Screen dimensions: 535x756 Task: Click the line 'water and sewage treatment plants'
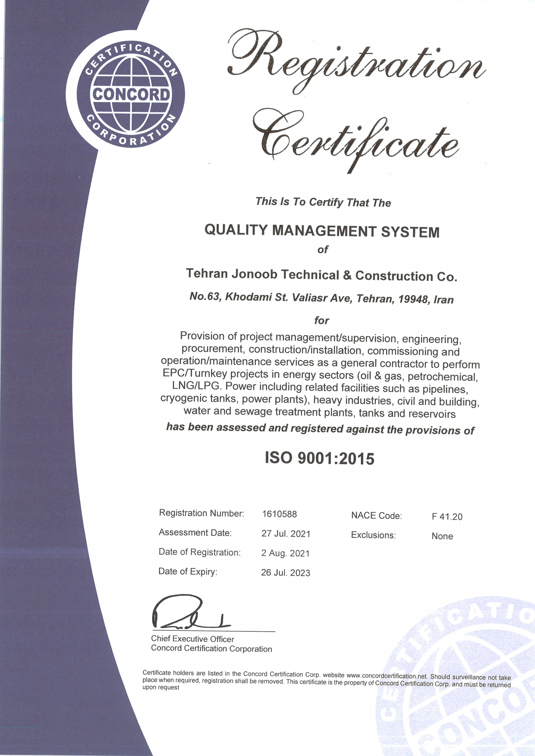(x=319, y=412)
